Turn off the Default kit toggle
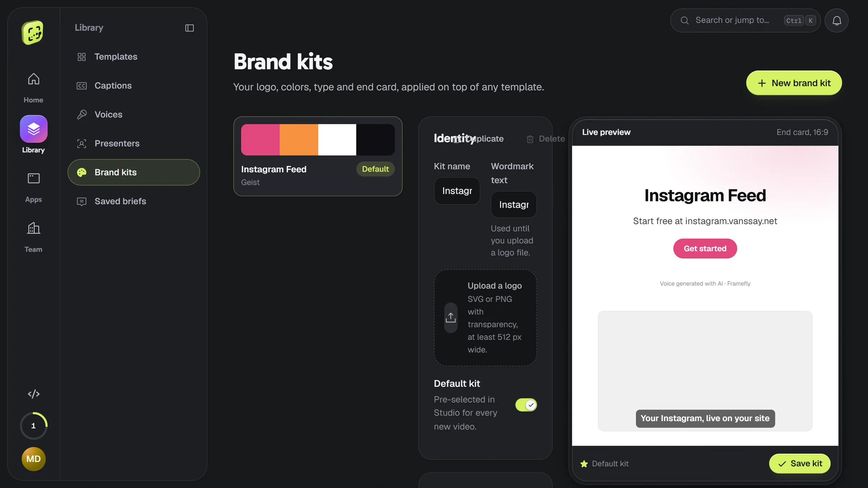Image resolution: width=868 pixels, height=488 pixels. (x=526, y=405)
